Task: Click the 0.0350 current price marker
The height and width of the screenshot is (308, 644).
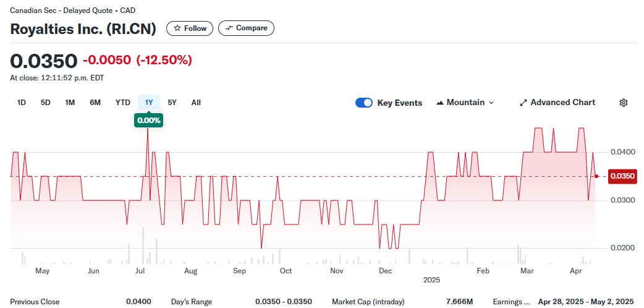Action: [622, 176]
